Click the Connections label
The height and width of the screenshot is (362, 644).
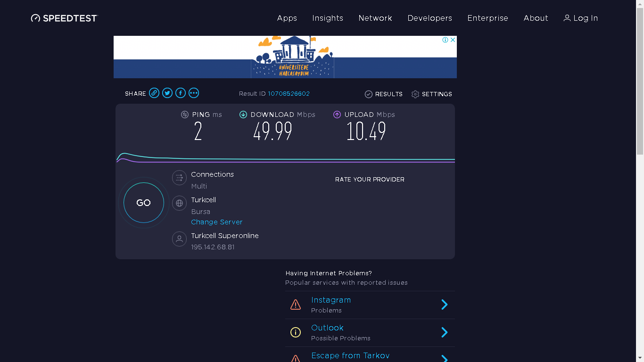click(212, 174)
